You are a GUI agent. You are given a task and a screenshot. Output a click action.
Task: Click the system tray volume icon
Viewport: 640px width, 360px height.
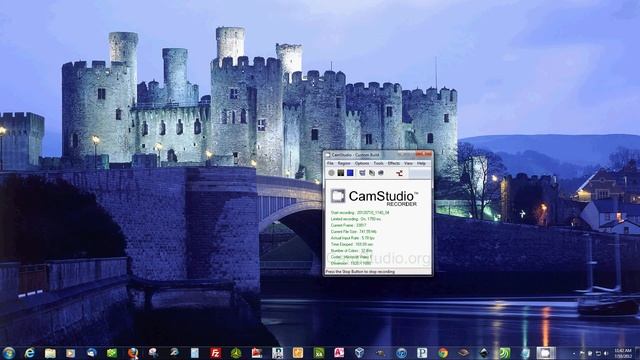coord(606,353)
